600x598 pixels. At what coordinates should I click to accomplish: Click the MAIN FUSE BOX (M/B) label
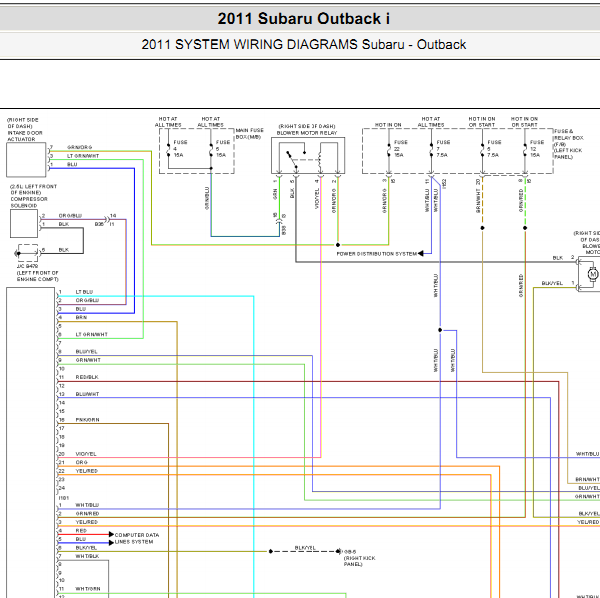coord(249,134)
